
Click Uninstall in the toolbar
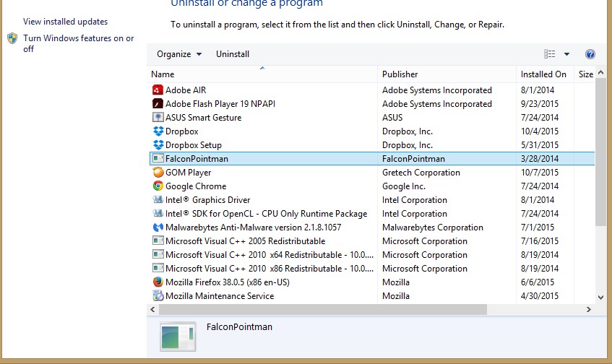[233, 54]
